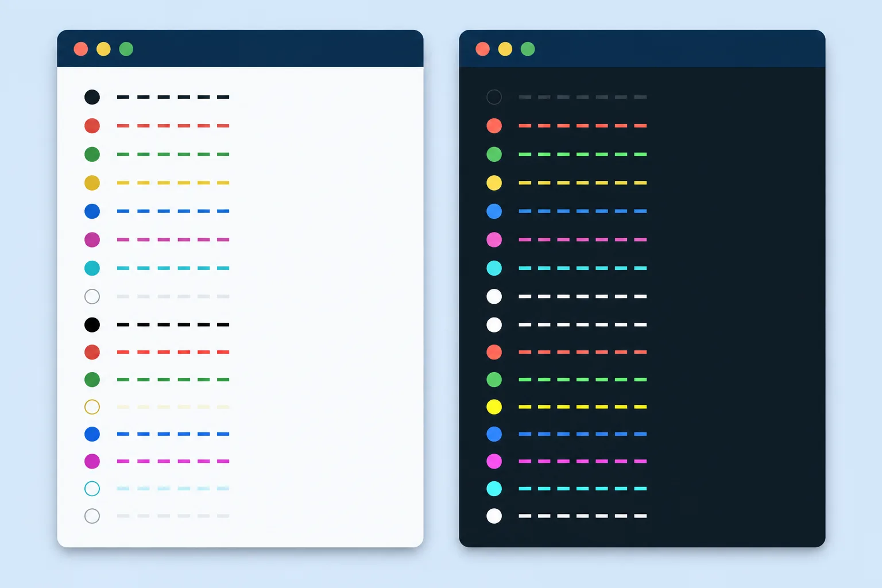Image resolution: width=882 pixels, height=588 pixels.
Task: Select the filled yellow swatch in light window
Action: tap(92, 183)
